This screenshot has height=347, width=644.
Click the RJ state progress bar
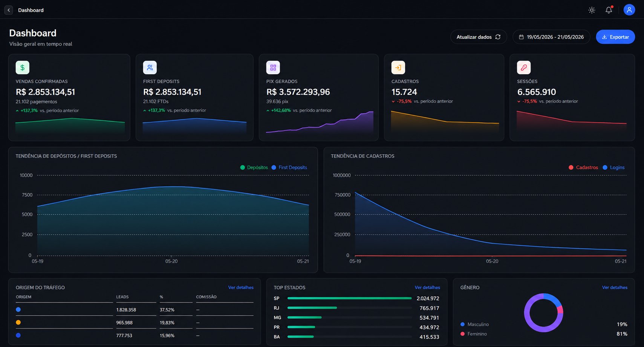point(349,308)
